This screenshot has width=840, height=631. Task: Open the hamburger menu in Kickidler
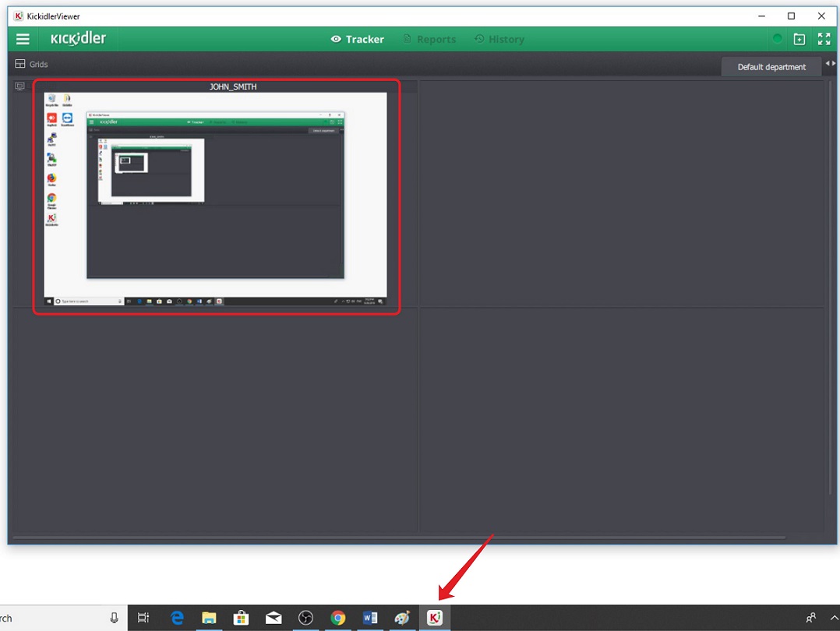(x=23, y=39)
